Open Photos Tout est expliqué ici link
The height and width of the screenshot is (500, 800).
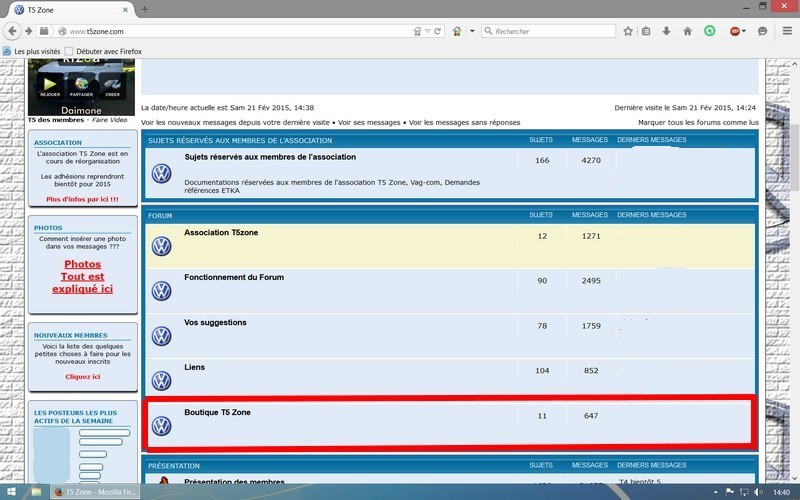coord(83,277)
